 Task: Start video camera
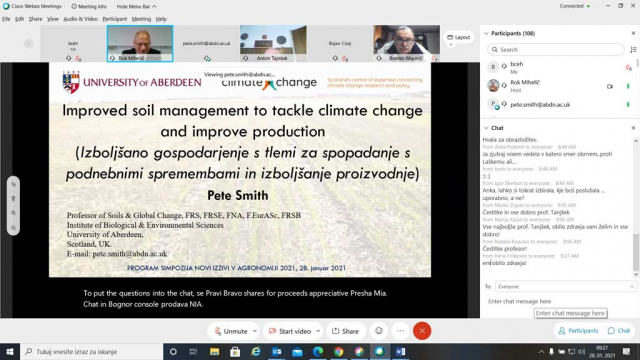pyautogui.click(x=290, y=331)
